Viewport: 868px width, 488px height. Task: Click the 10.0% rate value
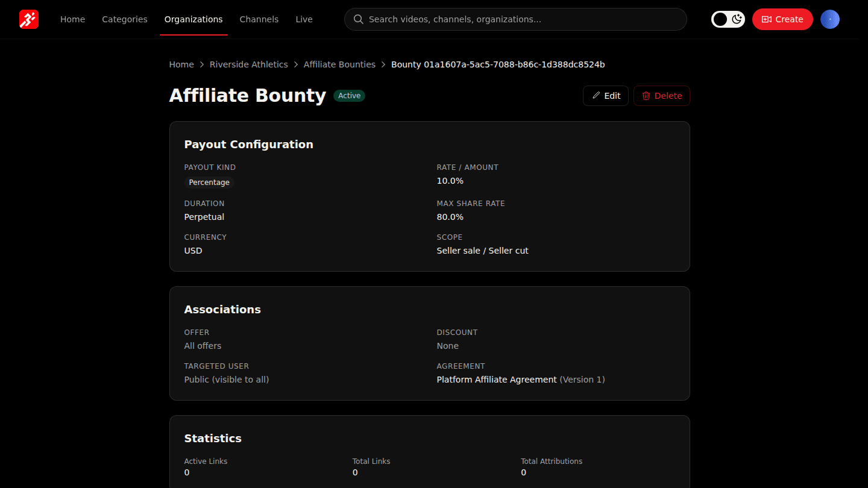(x=450, y=181)
